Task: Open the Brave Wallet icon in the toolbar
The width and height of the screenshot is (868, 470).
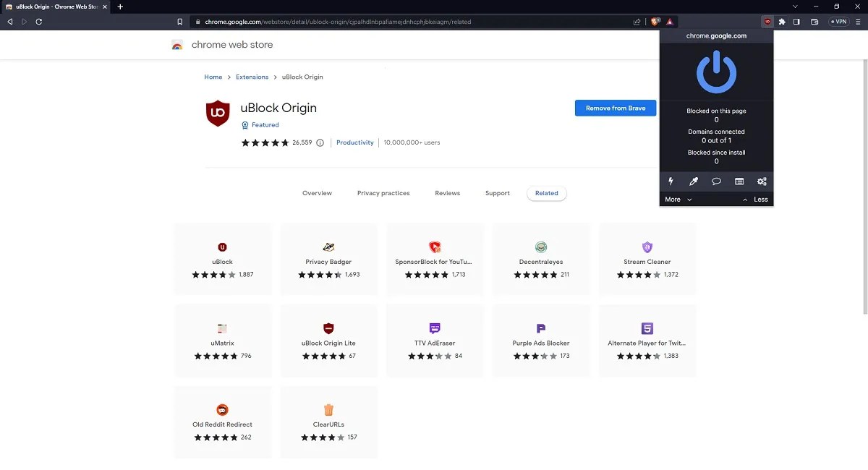Action: [814, 22]
